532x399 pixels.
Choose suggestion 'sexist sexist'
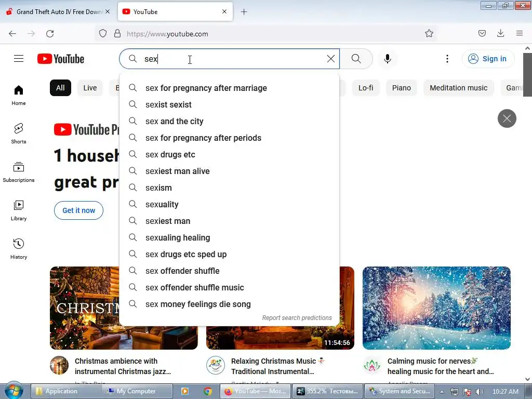[x=229, y=104]
